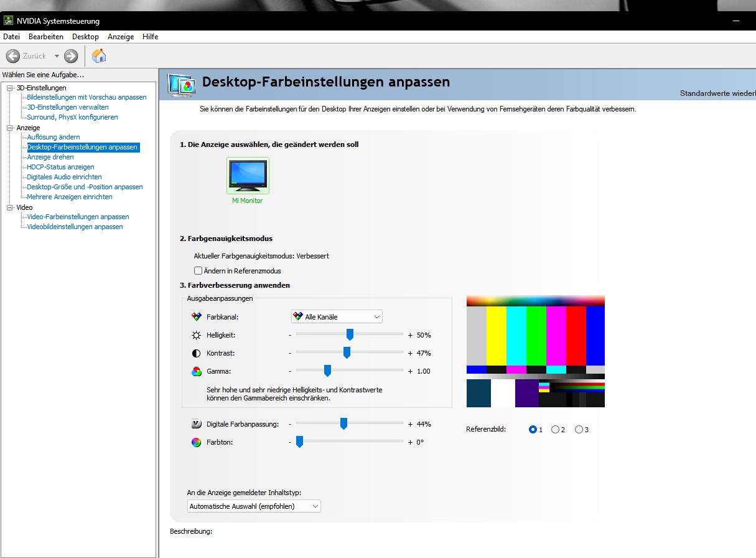This screenshot has width=756, height=558.
Task: Click the monitor icon in the page header
Action: tap(182, 85)
